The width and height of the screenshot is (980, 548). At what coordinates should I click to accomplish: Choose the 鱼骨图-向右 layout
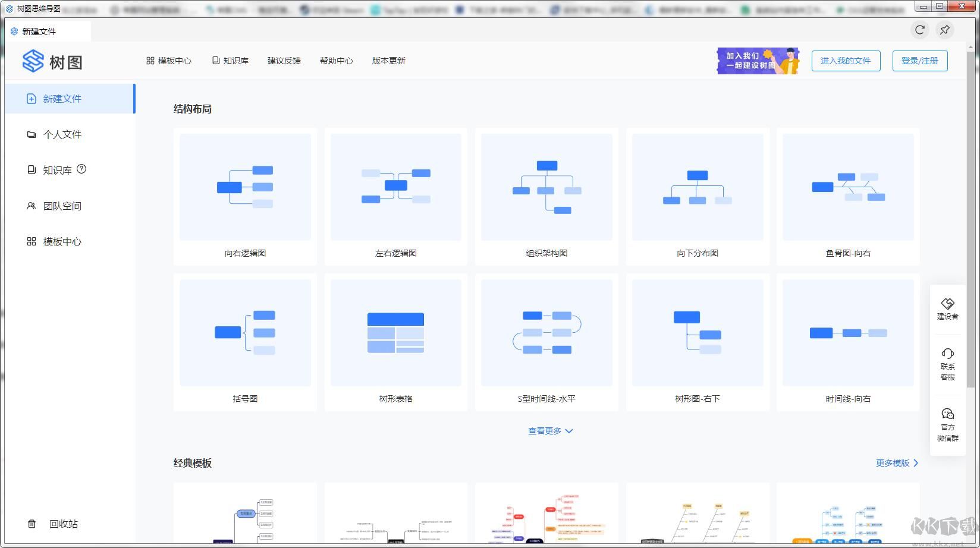[848, 197]
